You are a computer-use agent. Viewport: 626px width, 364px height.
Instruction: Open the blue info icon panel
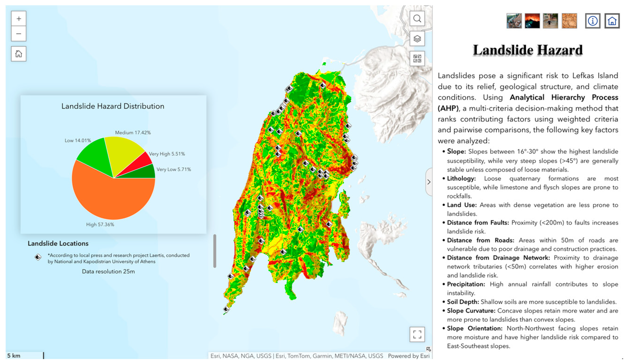point(593,21)
